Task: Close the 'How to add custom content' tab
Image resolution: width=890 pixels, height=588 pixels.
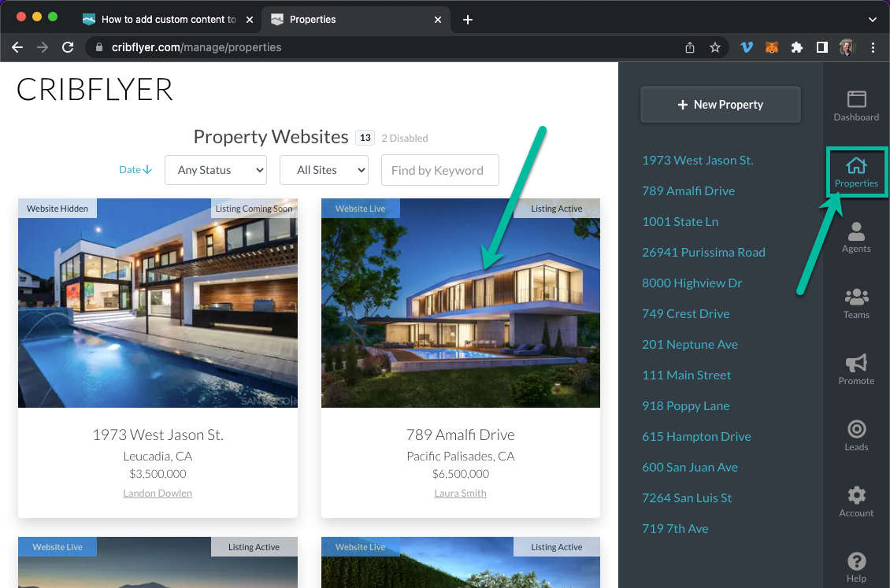Action: (x=249, y=20)
